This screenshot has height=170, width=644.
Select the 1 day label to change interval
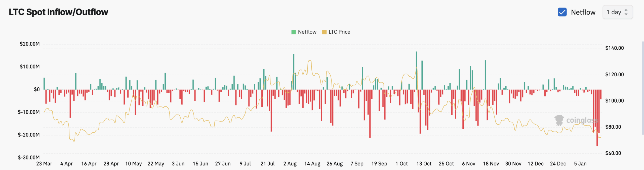pyautogui.click(x=614, y=12)
